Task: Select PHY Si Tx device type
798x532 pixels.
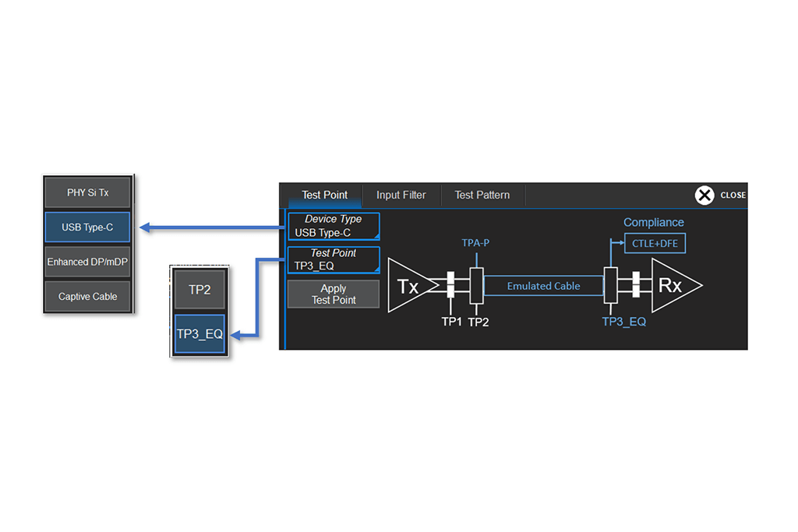Action: coord(87,192)
